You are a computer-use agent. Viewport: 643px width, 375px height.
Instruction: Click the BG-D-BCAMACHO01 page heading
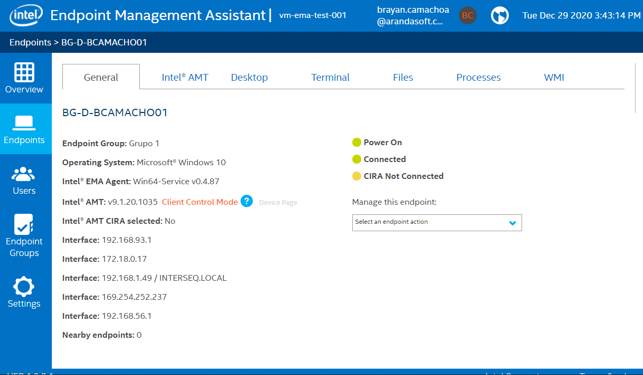click(x=115, y=112)
